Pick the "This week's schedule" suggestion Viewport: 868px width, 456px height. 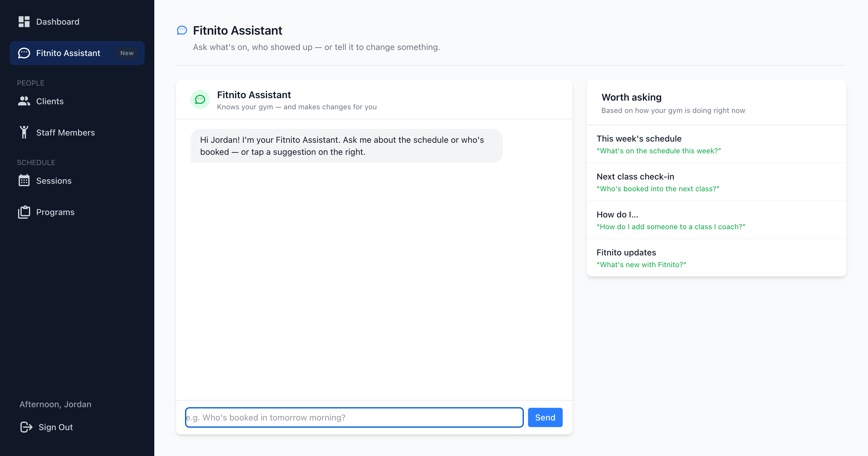point(716,145)
